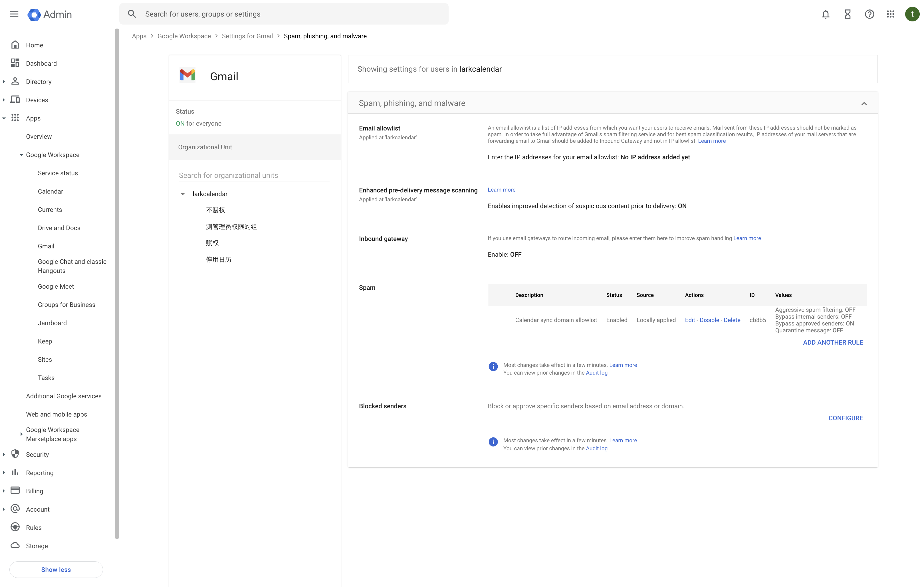
Task: Click the green account avatar
Action: point(912,14)
